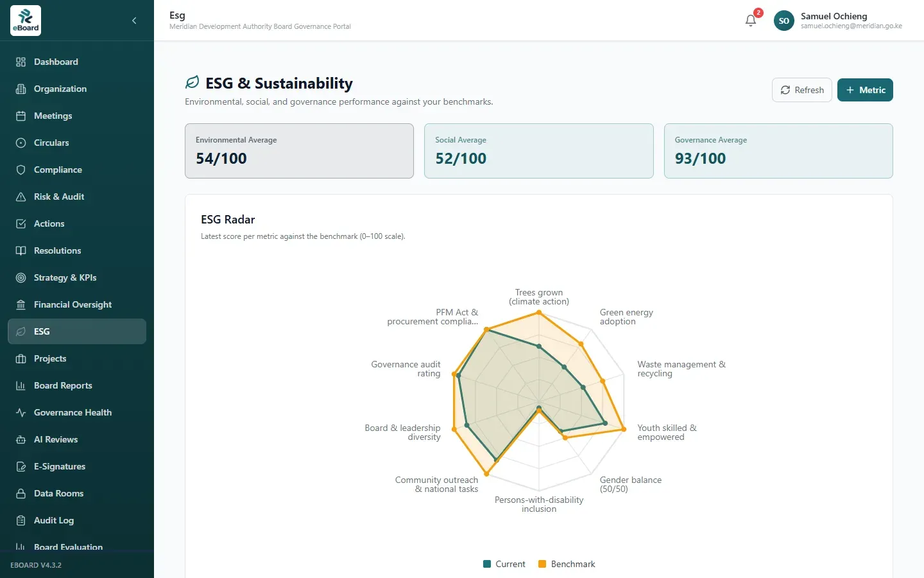Open the notifications bell
The width and height of the screenshot is (924, 578).
coord(751,21)
